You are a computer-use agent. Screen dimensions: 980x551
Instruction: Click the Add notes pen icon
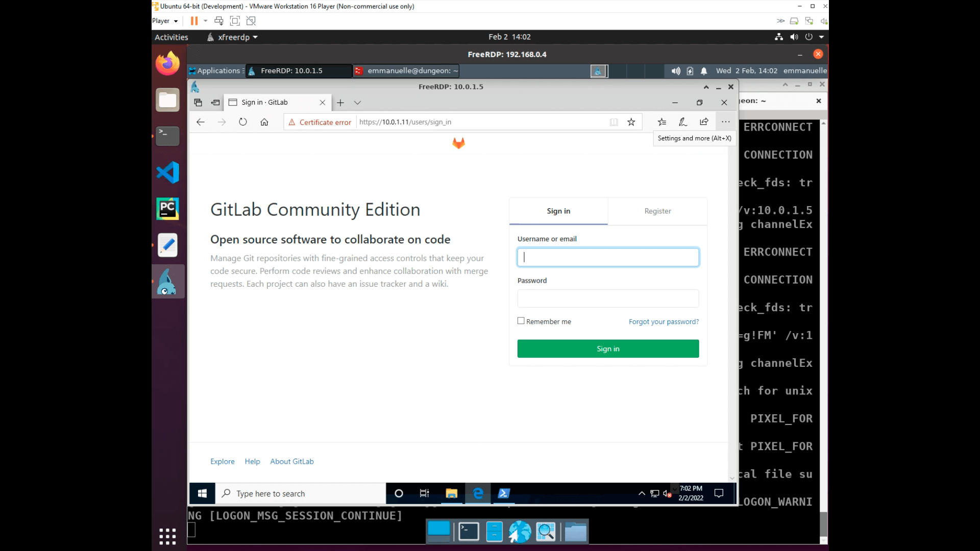[683, 122]
